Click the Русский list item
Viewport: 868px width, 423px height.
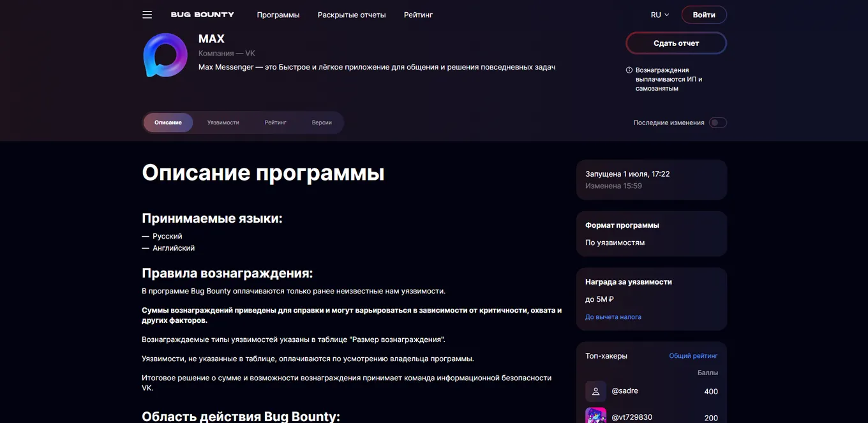167,236
